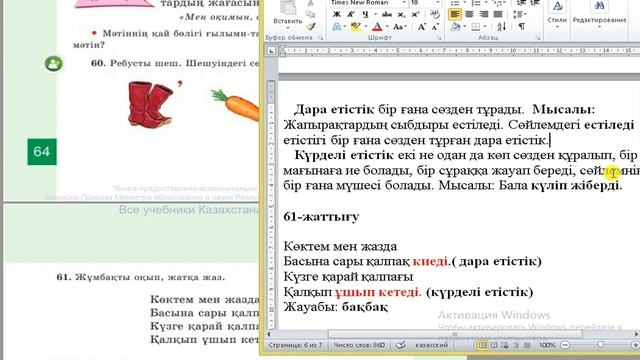Click the Text Effects glowing A icon
Screen dimensions: 640x360
337,27
